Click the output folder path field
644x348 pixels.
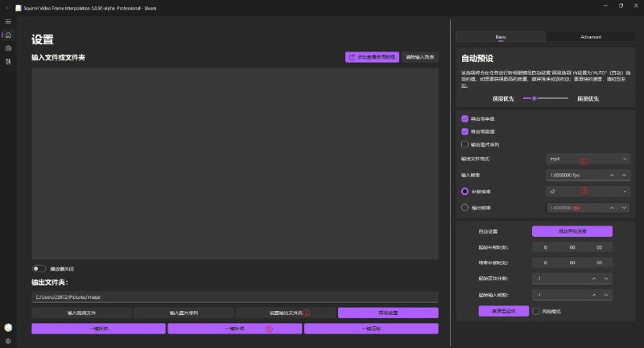click(235, 297)
